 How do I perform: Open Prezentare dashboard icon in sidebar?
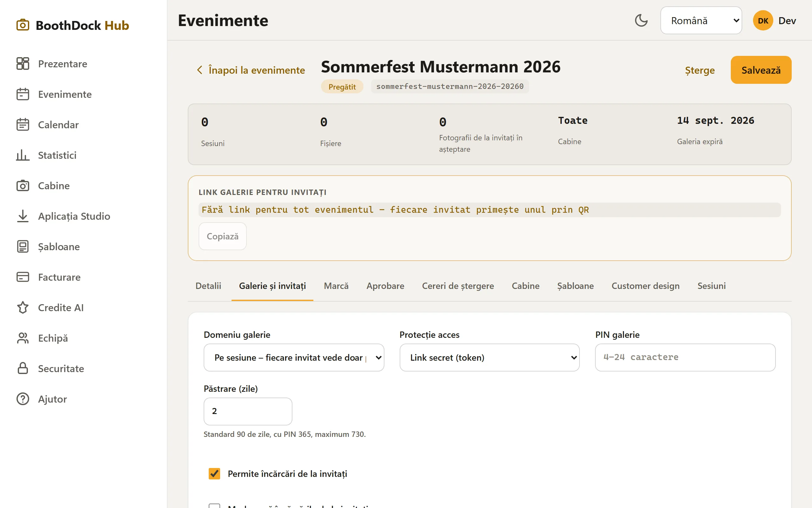[23, 63]
